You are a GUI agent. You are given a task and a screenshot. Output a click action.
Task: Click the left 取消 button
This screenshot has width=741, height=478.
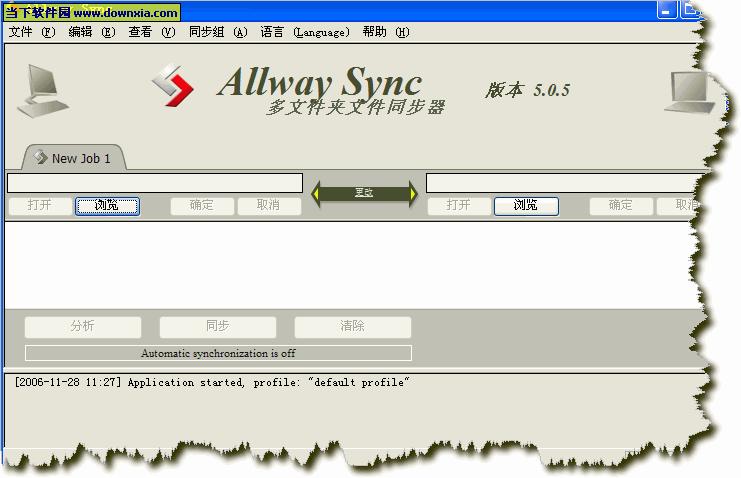tap(269, 206)
